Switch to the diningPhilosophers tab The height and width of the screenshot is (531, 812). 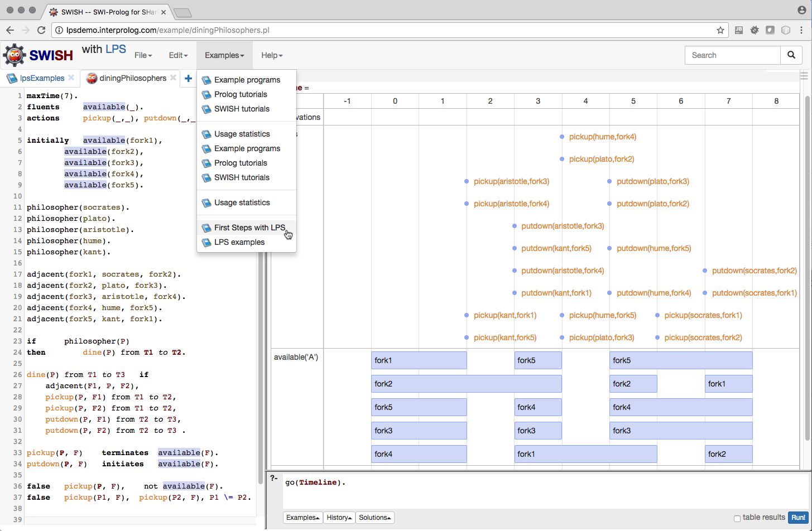coord(133,78)
